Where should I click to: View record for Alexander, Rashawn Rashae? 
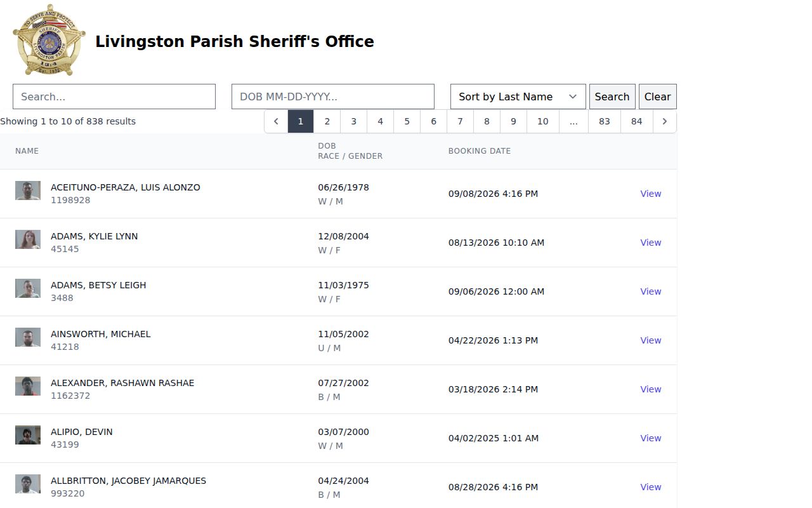(x=651, y=389)
